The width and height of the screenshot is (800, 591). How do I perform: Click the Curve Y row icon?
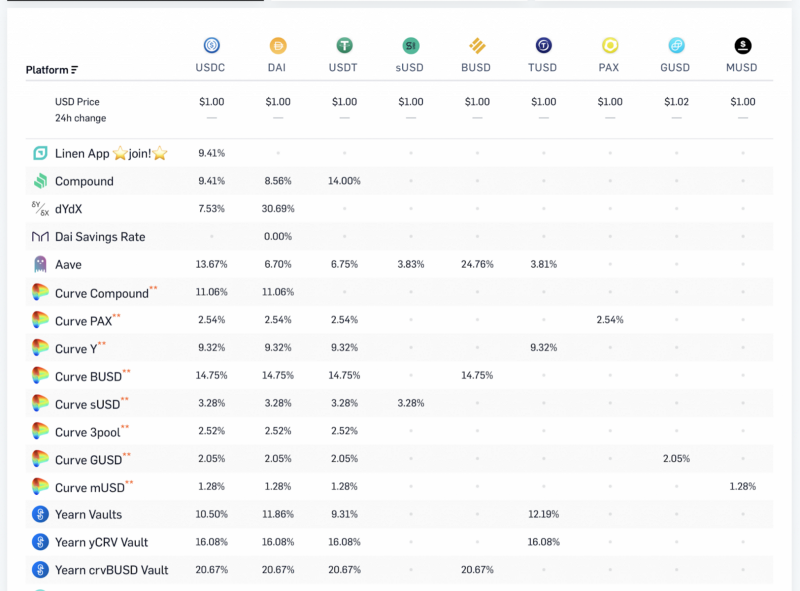point(40,348)
